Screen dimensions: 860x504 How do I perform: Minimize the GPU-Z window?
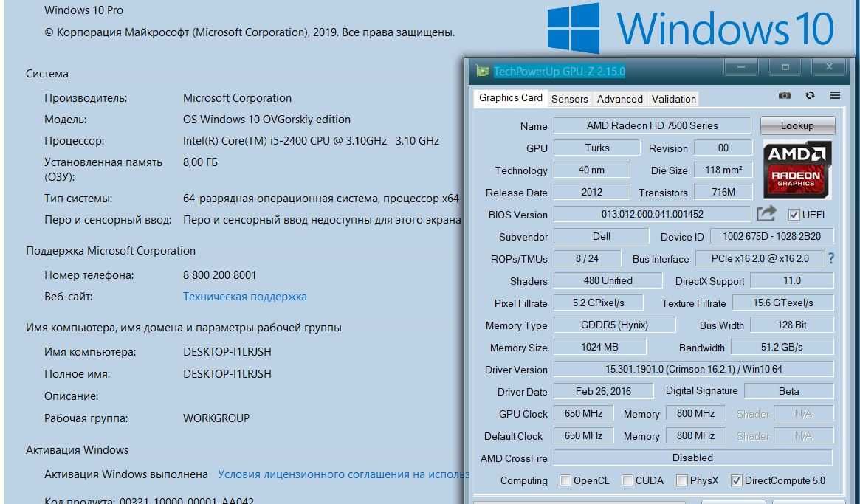741,67
